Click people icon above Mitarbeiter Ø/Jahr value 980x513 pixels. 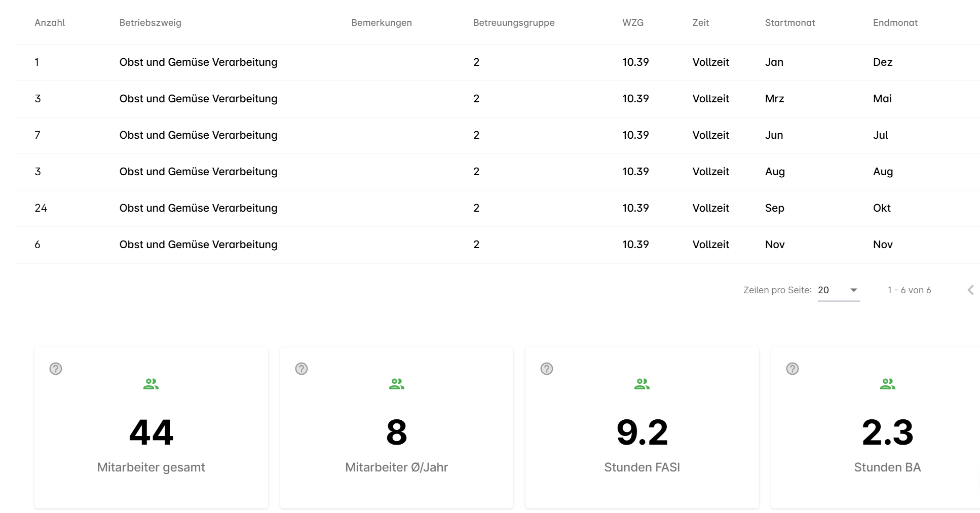point(396,384)
